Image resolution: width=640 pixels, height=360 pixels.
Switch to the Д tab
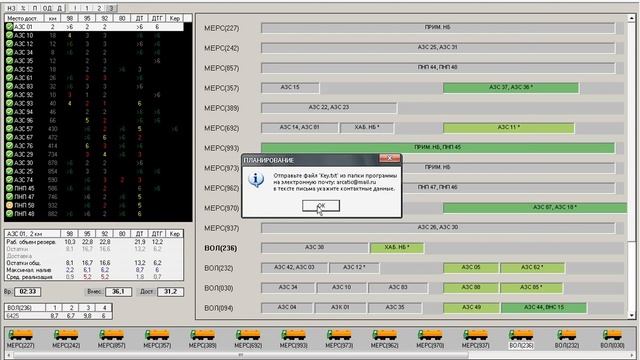(60, 8)
